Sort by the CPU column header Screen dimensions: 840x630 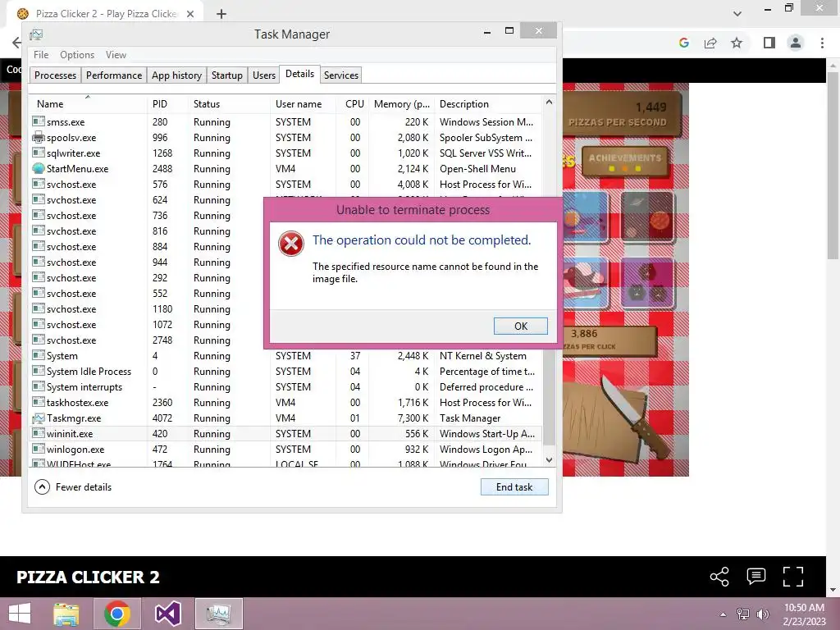[354, 104]
